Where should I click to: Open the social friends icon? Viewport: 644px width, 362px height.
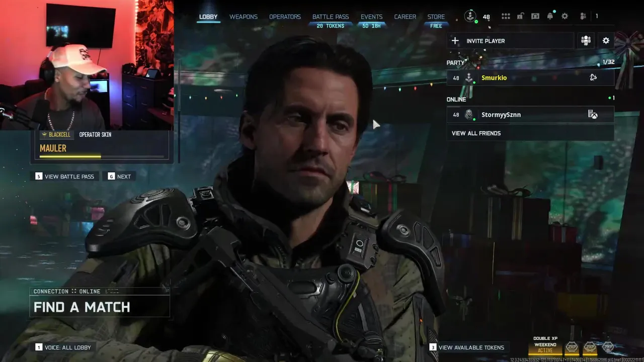pos(583,16)
